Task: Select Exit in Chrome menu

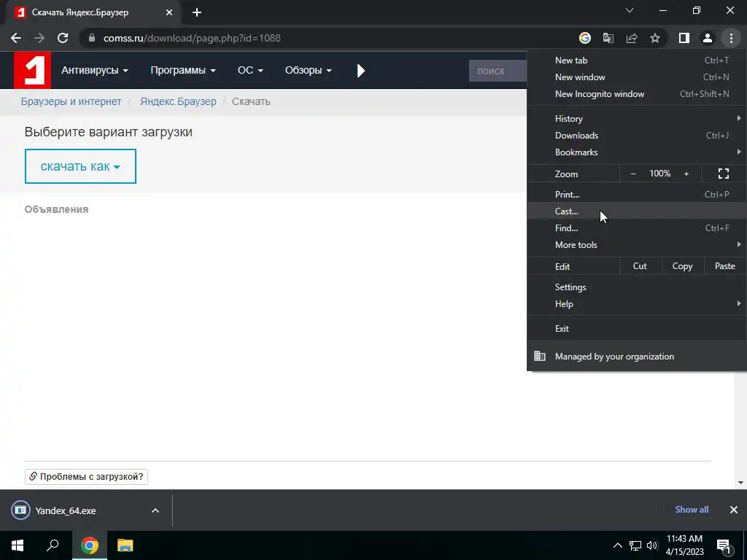Action: point(636,329)
